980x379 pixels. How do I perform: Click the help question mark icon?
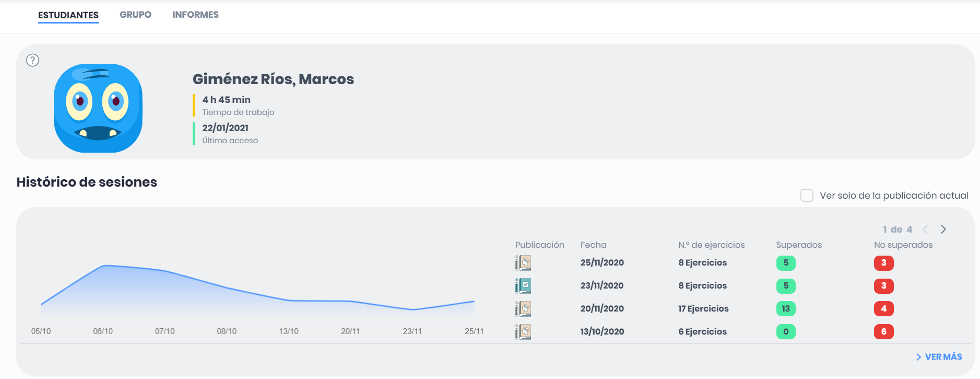[32, 60]
